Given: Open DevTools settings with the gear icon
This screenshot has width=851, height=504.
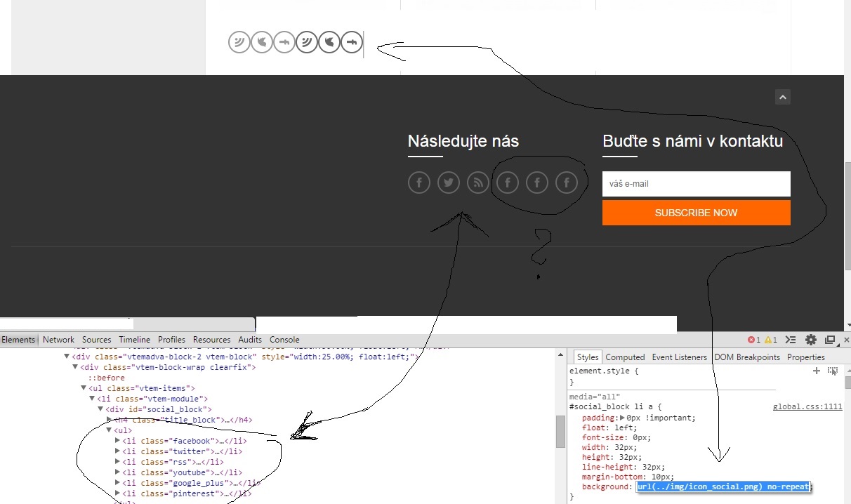Looking at the screenshot, I should tap(811, 340).
